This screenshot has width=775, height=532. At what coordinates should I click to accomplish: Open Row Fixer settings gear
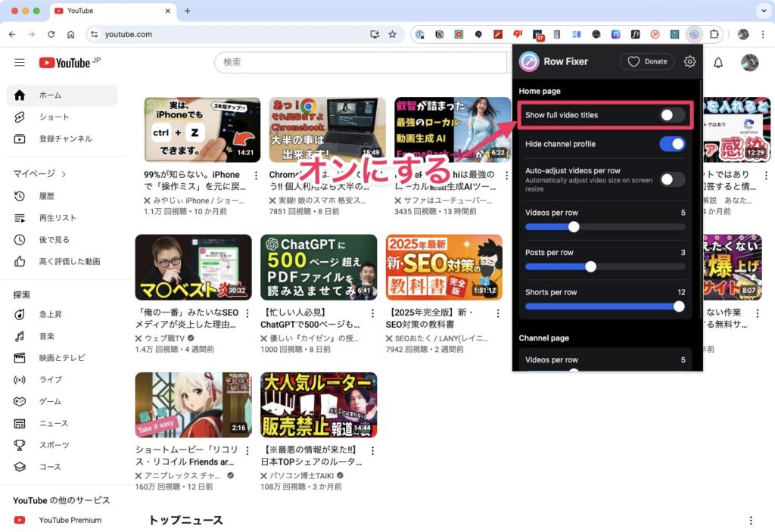pyautogui.click(x=689, y=61)
